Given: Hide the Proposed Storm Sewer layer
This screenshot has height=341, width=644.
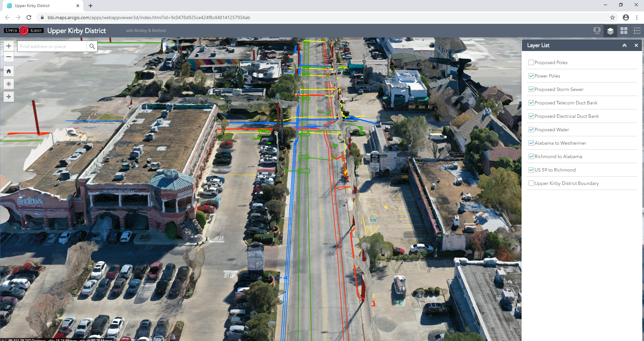Looking at the screenshot, I should click(x=531, y=89).
